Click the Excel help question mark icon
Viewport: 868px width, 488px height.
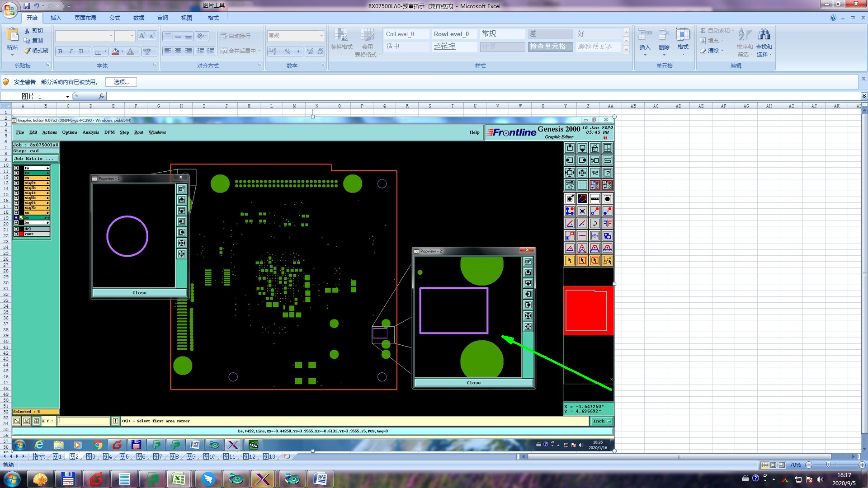tap(833, 18)
